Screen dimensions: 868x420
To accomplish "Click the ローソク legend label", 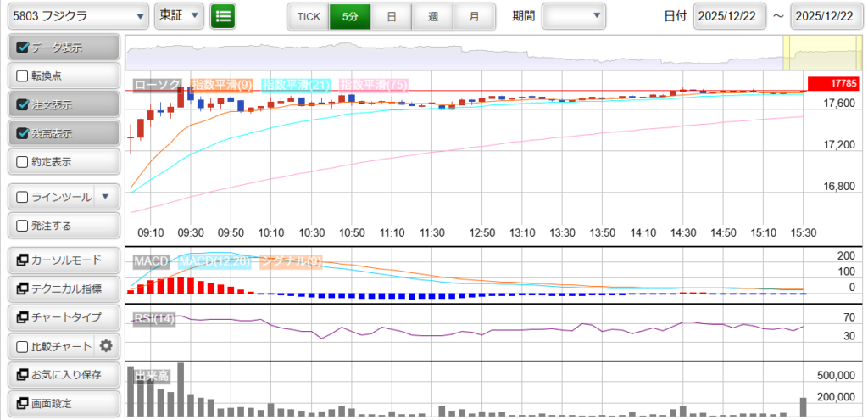I will (157, 85).
